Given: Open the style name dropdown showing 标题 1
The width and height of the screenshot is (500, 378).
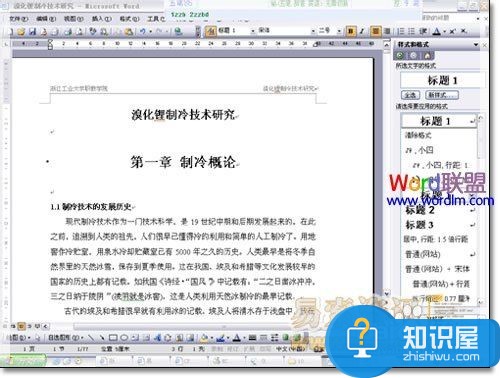Looking at the screenshot, I should click(253, 31).
